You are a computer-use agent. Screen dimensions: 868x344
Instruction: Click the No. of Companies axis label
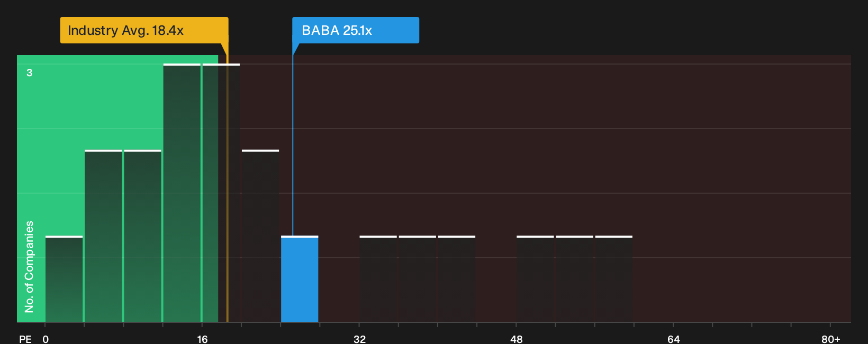29,267
